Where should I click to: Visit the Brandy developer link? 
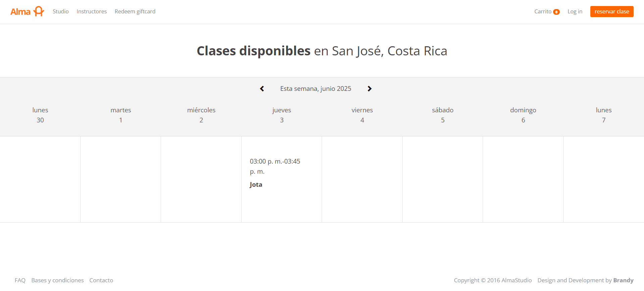tap(623, 280)
